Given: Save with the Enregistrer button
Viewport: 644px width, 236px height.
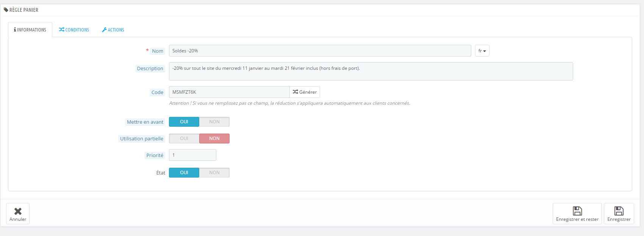Looking at the screenshot, I should 619,214.
